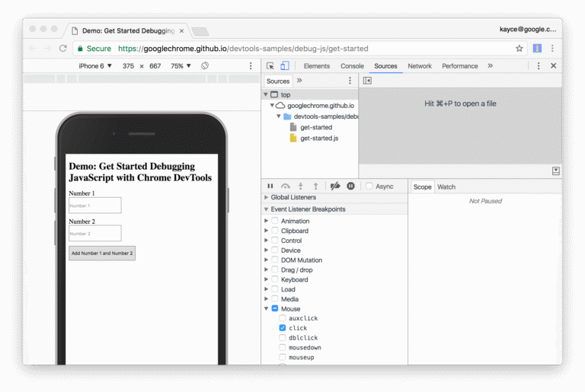Click Add Number 1 and Number 2 button
Viewport: 585px width, 392px height.
coord(102,253)
